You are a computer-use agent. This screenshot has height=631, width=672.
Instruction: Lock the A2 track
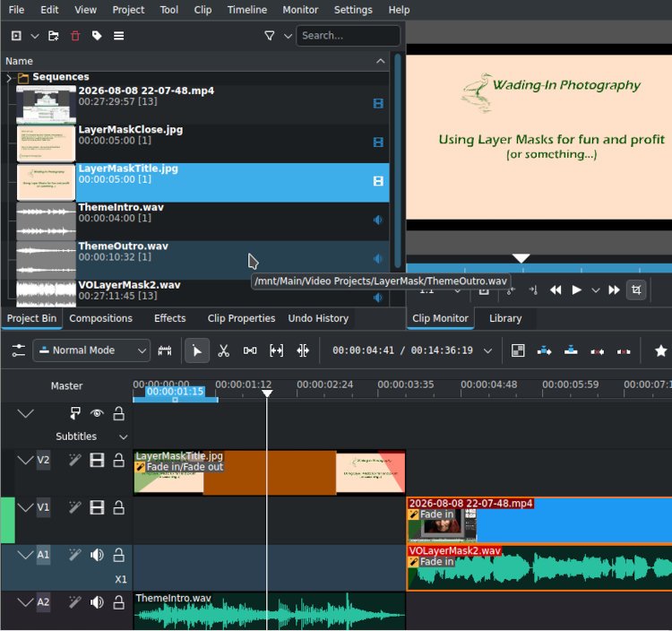[118, 602]
